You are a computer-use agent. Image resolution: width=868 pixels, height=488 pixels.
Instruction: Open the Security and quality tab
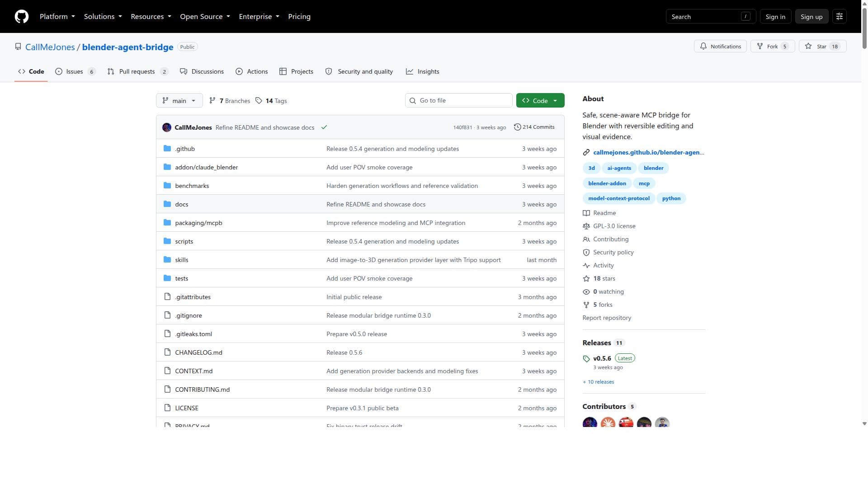tap(359, 72)
